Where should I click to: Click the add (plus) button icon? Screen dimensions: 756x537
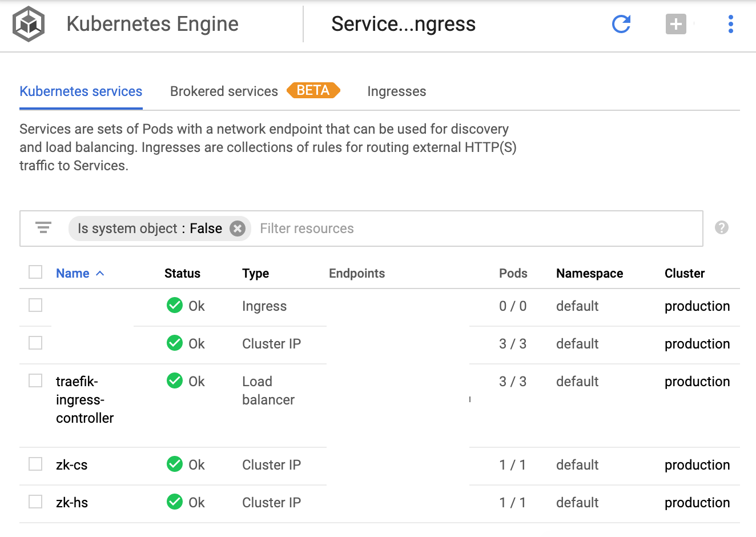[x=675, y=24]
